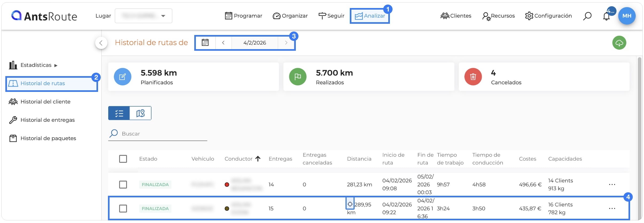This screenshot has width=644, height=223.
Task: Select Historial de rutas in sidebar
Action: pyautogui.click(x=52, y=84)
